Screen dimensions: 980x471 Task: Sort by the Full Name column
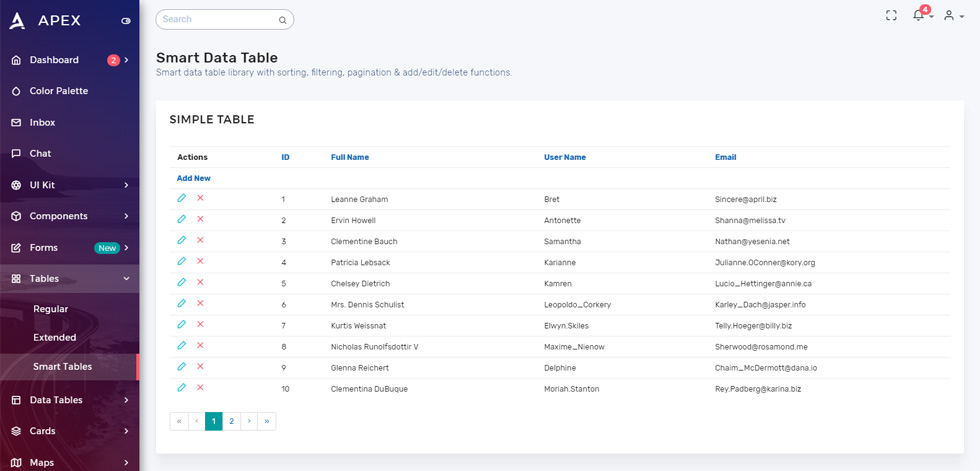click(x=350, y=157)
